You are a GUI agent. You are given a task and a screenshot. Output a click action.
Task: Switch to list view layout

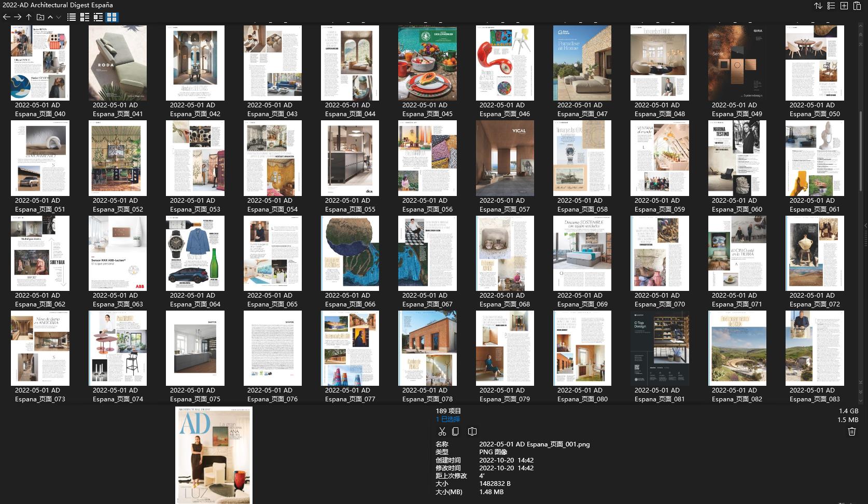(72, 17)
